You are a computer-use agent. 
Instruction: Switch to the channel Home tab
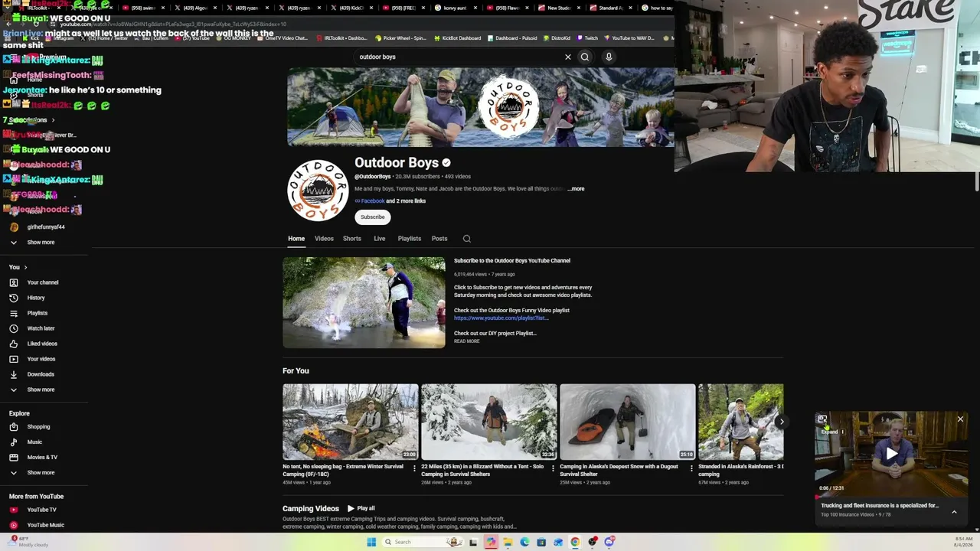pyautogui.click(x=296, y=239)
